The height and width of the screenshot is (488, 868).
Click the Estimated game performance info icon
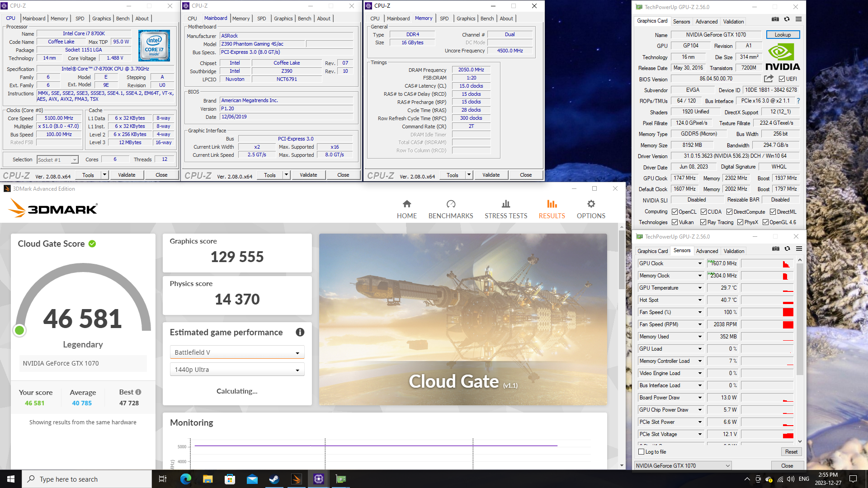point(300,332)
